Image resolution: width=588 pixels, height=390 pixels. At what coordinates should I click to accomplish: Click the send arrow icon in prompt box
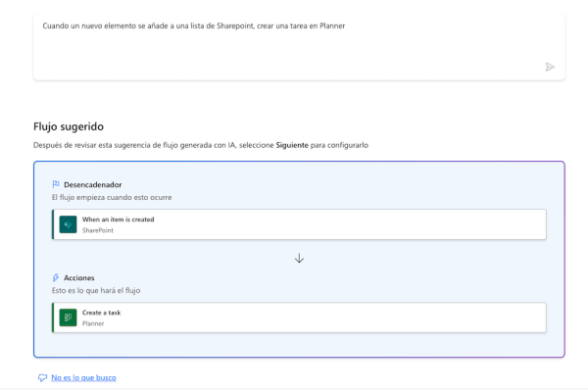[x=550, y=68]
